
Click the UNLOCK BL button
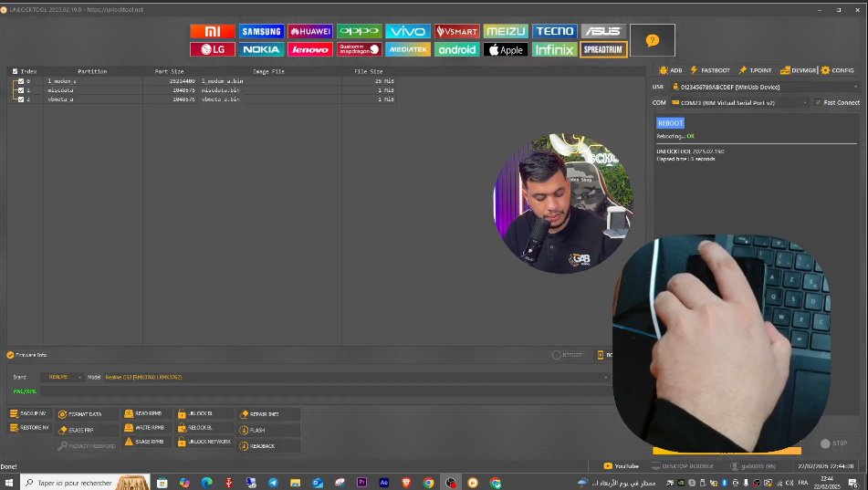[x=204, y=413]
